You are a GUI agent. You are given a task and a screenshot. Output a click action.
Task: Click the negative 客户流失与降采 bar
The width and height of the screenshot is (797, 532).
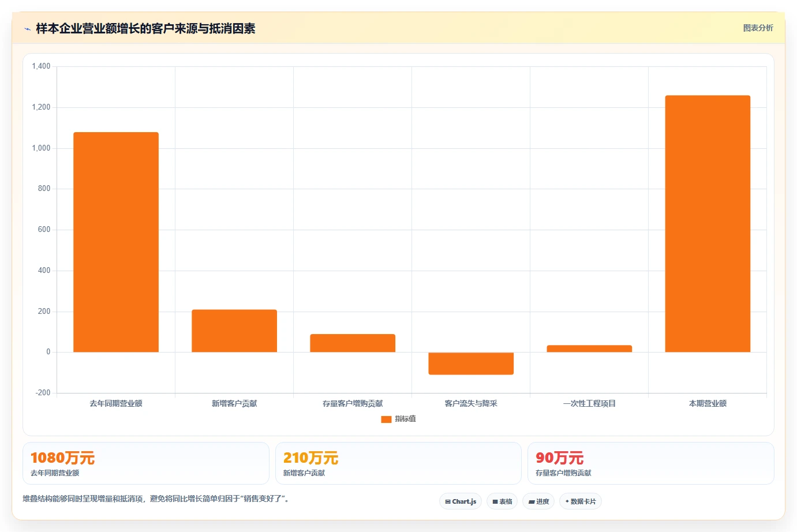pyautogui.click(x=471, y=364)
